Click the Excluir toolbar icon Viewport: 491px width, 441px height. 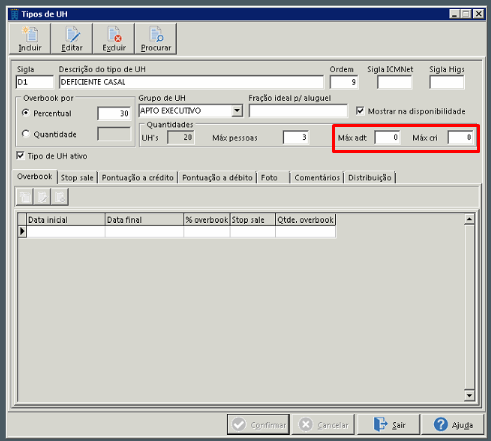pyautogui.click(x=114, y=39)
